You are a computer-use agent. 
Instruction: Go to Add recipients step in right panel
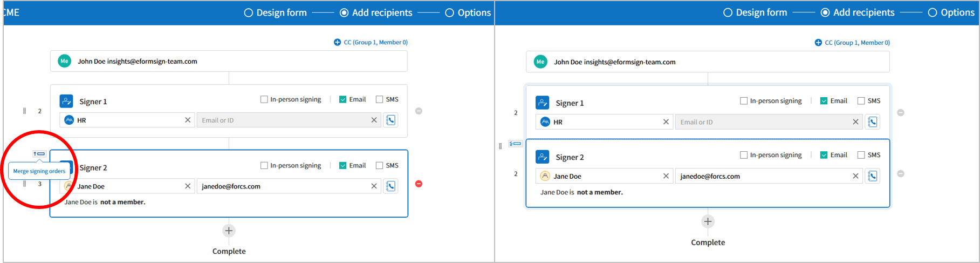[858, 12]
